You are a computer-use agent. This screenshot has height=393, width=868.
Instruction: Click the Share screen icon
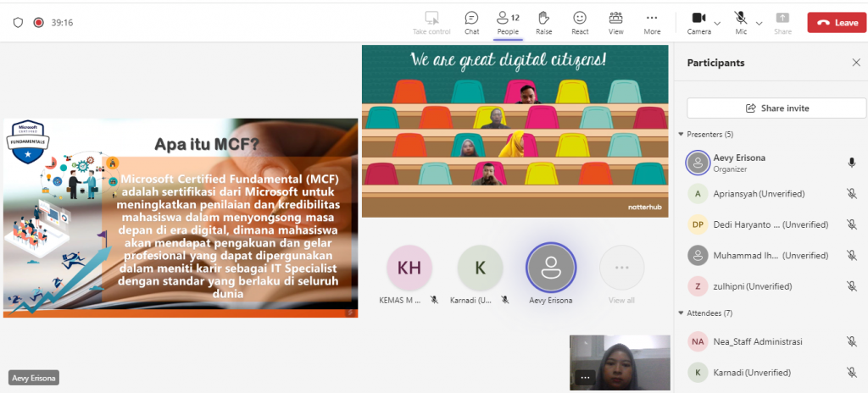coord(782,23)
